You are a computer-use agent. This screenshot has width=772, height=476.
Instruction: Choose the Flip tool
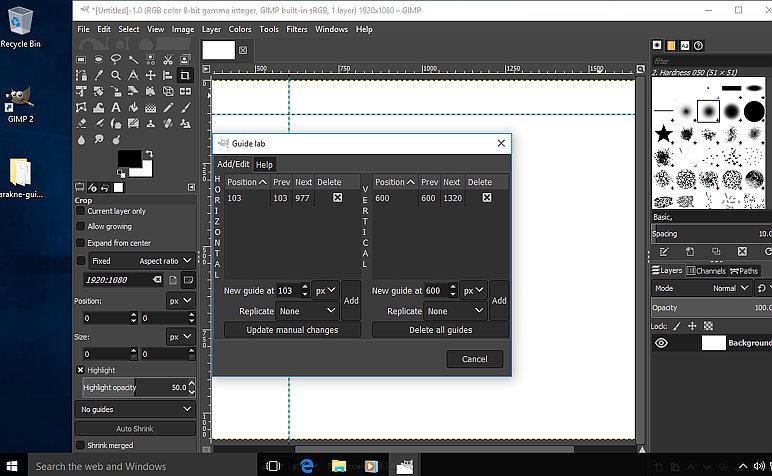185,92
